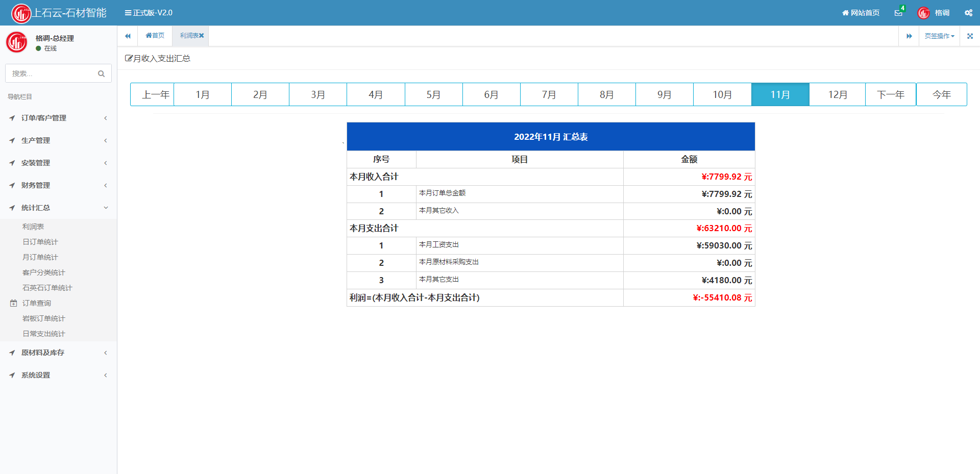Click the 本月其它支出 amount ¥:4180.00 元

tap(727, 280)
